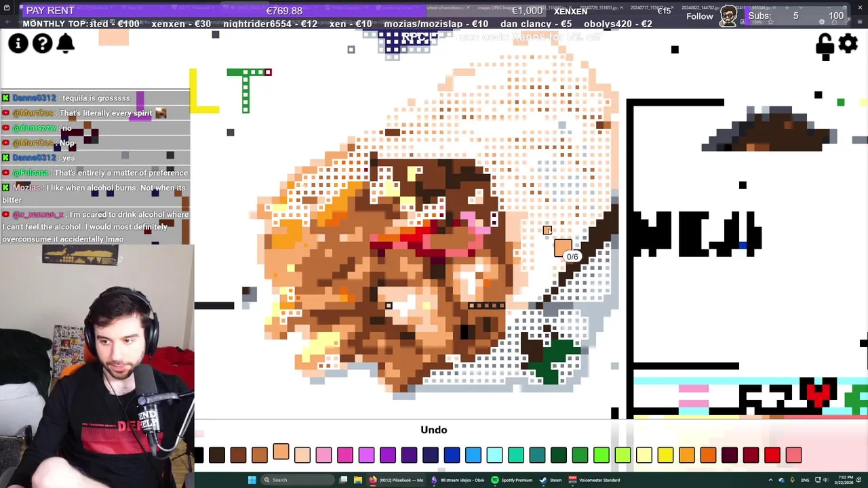Click the taskbar Search box

tap(297, 480)
